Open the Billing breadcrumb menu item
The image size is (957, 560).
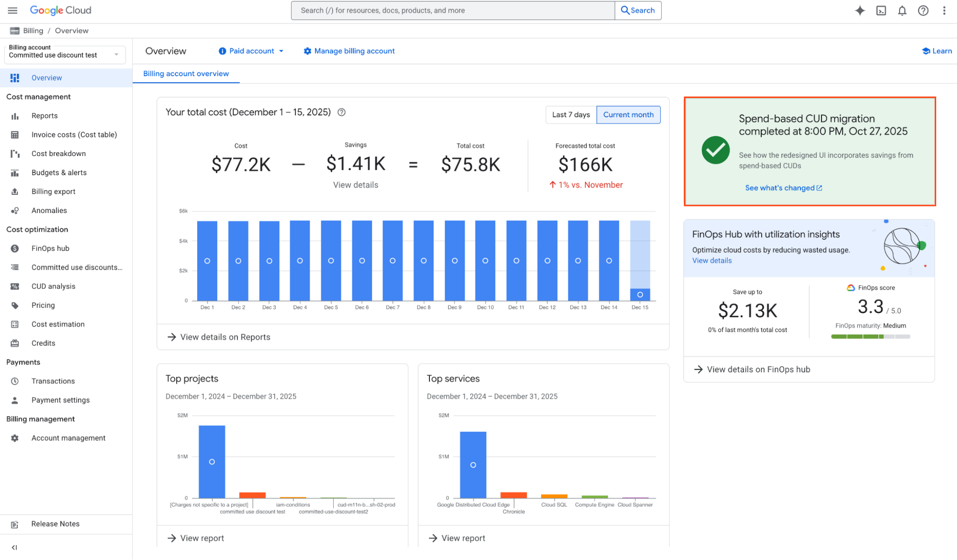click(33, 30)
